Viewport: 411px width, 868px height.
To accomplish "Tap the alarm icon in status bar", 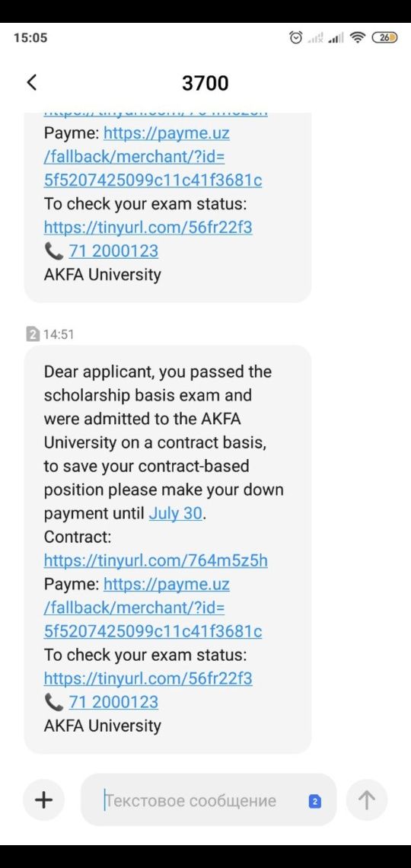I will click(297, 37).
